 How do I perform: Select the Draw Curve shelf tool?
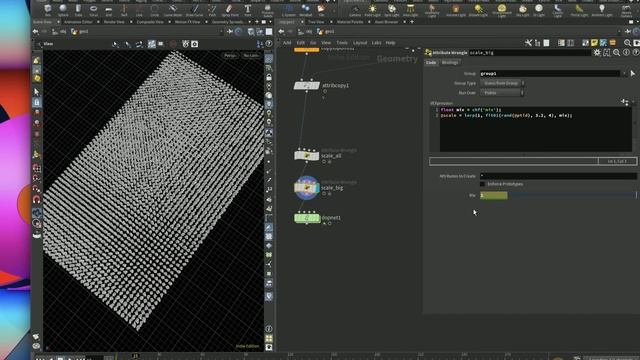194,10
